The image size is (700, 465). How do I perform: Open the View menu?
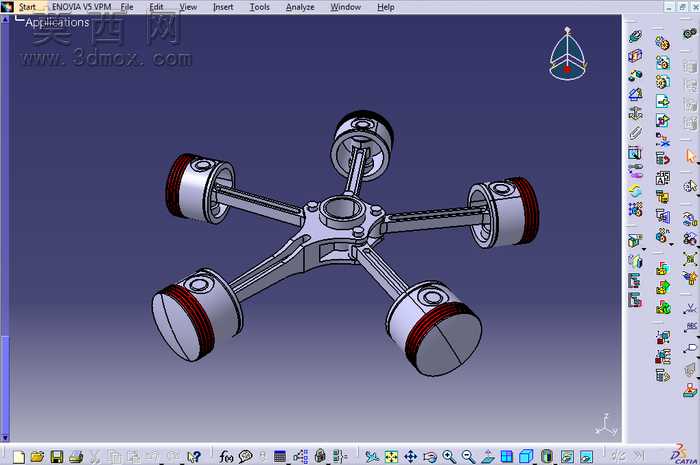pyautogui.click(x=188, y=7)
